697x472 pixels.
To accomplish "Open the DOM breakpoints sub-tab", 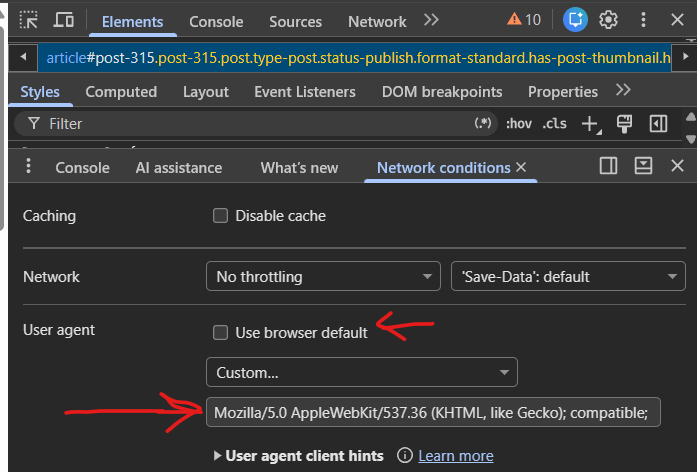I will (442, 92).
